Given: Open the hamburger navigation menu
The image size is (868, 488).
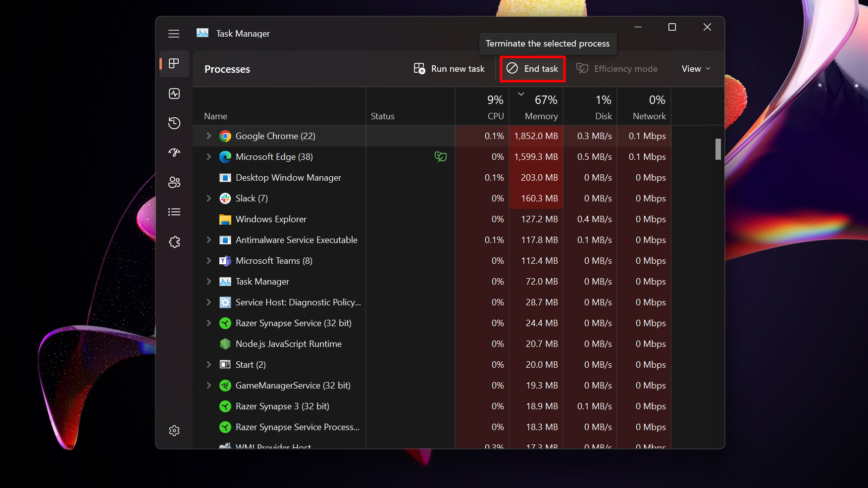Looking at the screenshot, I should pos(174,34).
